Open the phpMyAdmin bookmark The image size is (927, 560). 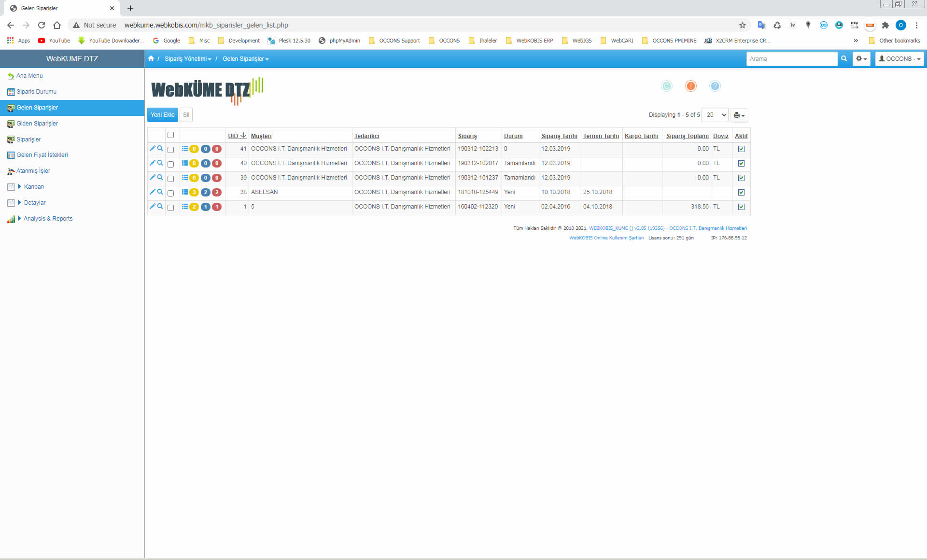pos(339,41)
